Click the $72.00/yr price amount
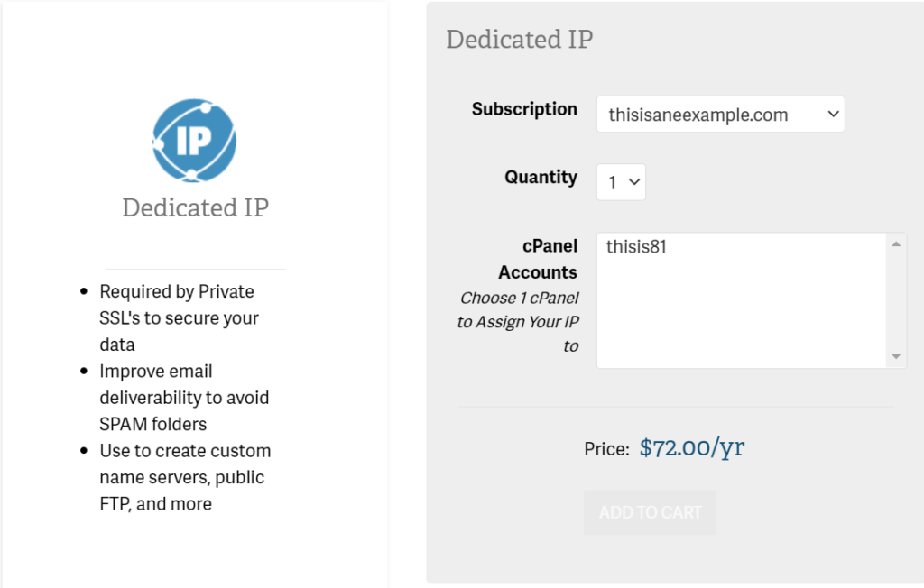The image size is (924, 588). pos(692,448)
